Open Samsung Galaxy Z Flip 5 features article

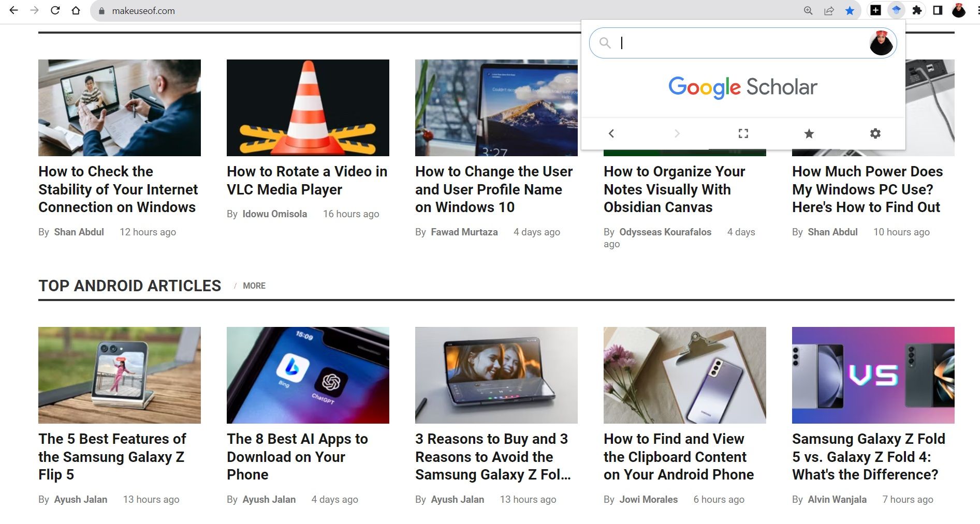(x=112, y=457)
